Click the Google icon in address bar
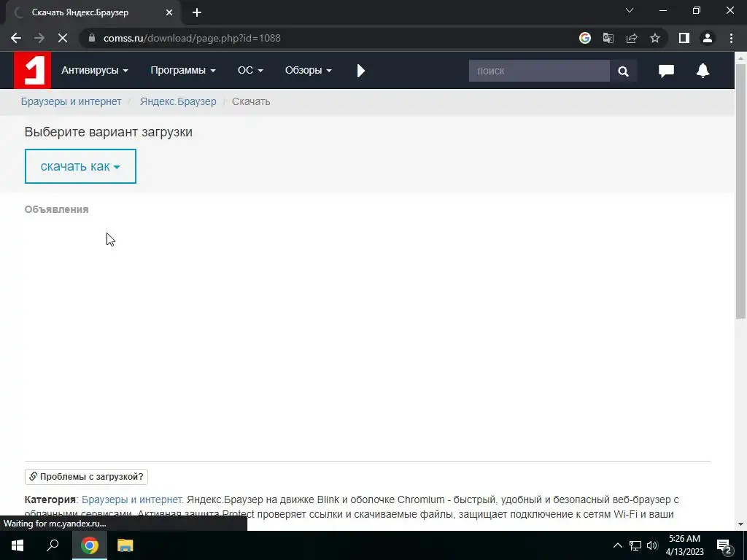 [x=584, y=38]
